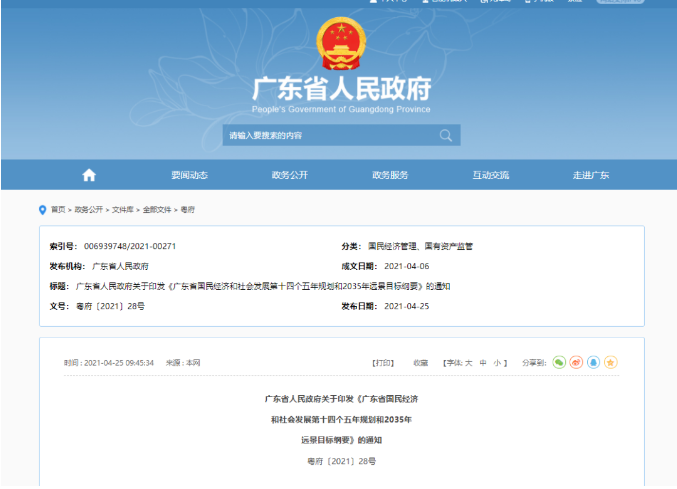Open the 政务公开 navigation menu
677x489 pixels.
click(x=290, y=175)
